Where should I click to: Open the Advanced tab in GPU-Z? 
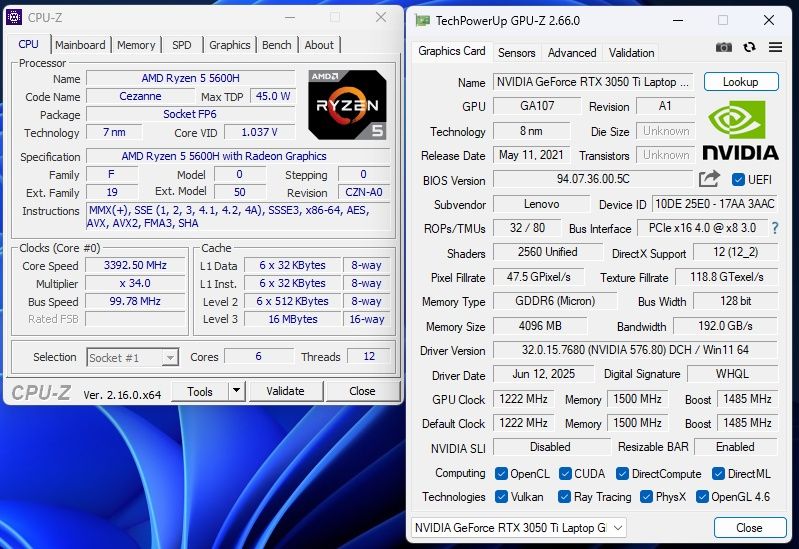pyautogui.click(x=572, y=53)
